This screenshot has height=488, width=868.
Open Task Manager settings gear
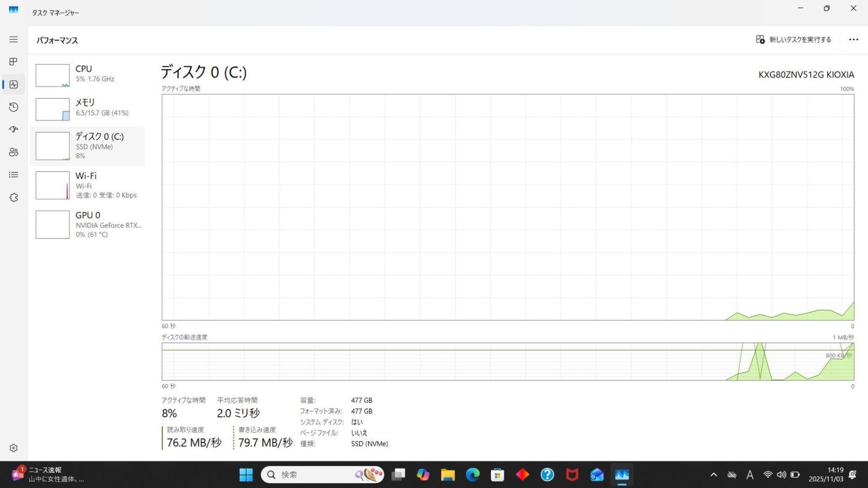tap(14, 448)
